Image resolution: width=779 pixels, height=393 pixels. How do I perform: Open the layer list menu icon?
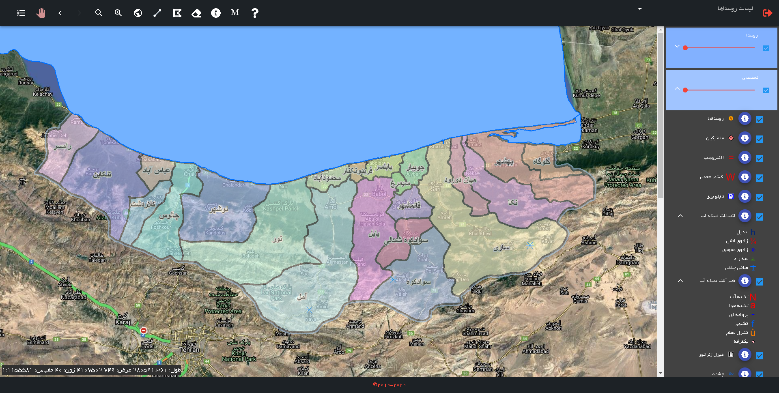click(21, 13)
